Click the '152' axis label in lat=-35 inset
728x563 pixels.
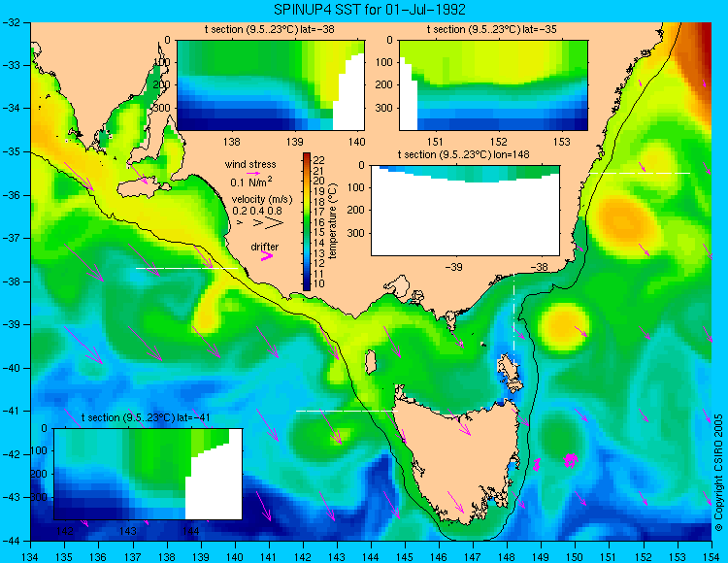[x=498, y=142]
